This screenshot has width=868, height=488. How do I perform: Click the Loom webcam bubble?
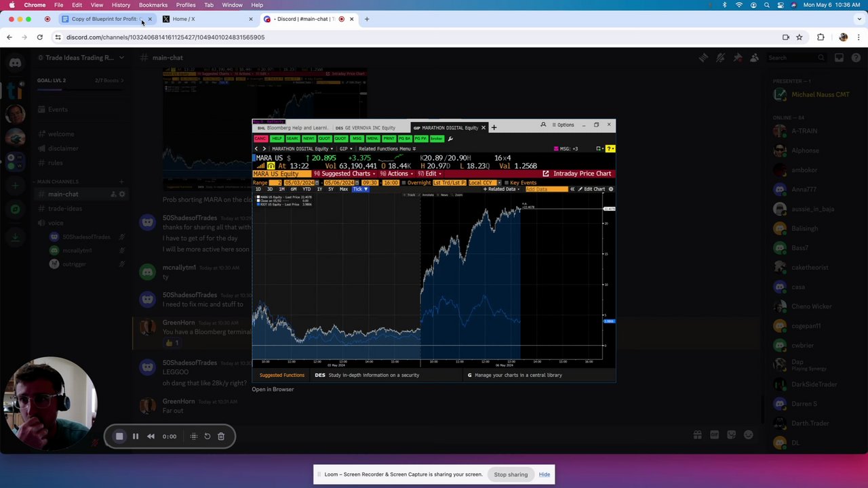pyautogui.click(x=50, y=403)
